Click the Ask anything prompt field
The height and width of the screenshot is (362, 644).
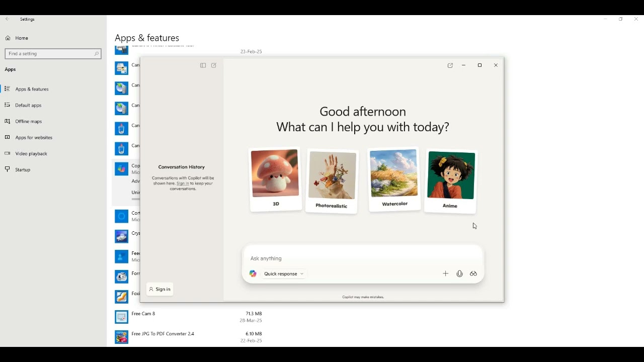(x=362, y=258)
